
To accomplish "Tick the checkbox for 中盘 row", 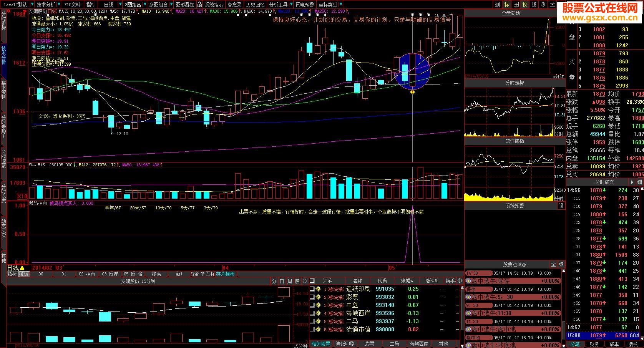I will (x=312, y=305).
